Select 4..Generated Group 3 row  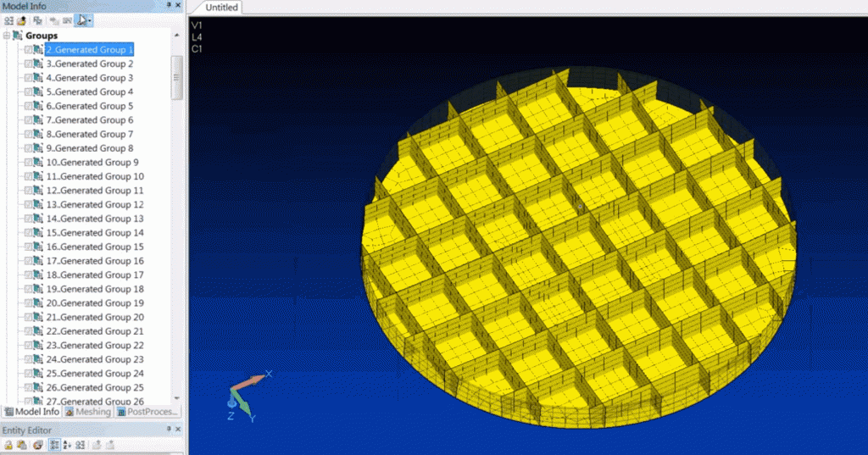[90, 77]
